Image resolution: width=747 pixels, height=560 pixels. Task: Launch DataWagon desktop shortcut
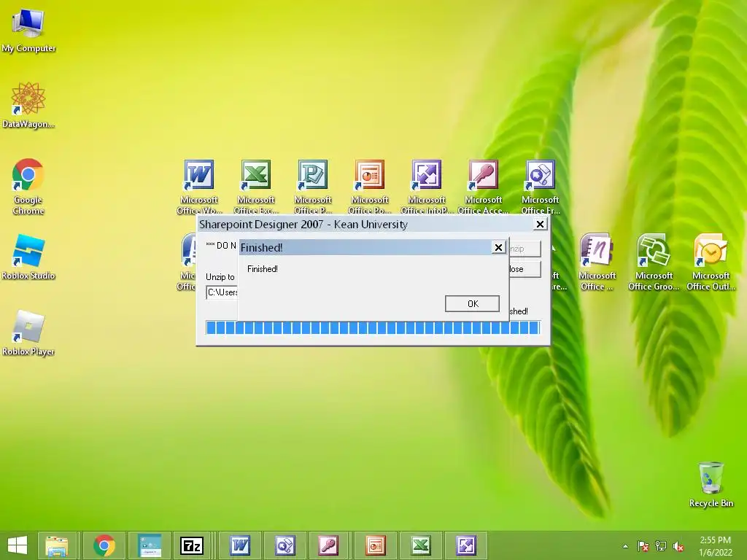(x=28, y=105)
